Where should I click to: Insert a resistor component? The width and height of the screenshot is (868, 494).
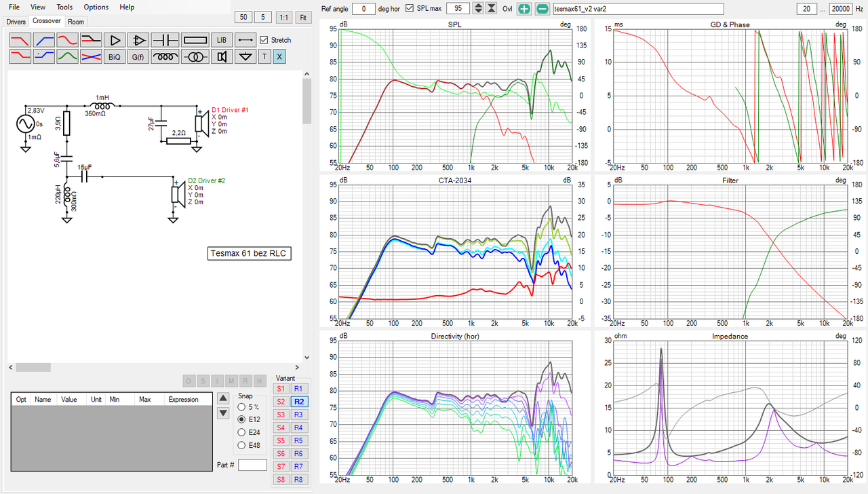click(x=195, y=39)
